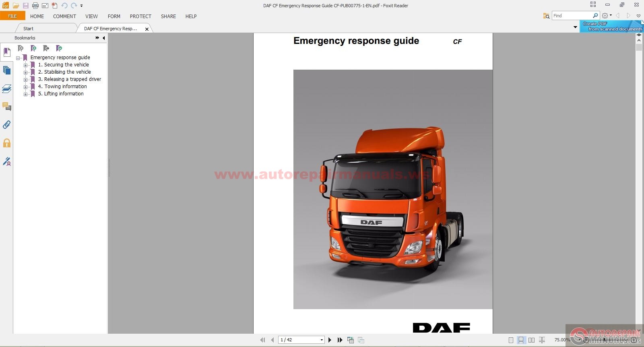644x347 pixels.
Task: Go to bookmark 2. Stabilising the vehicle
Action: [x=64, y=72]
